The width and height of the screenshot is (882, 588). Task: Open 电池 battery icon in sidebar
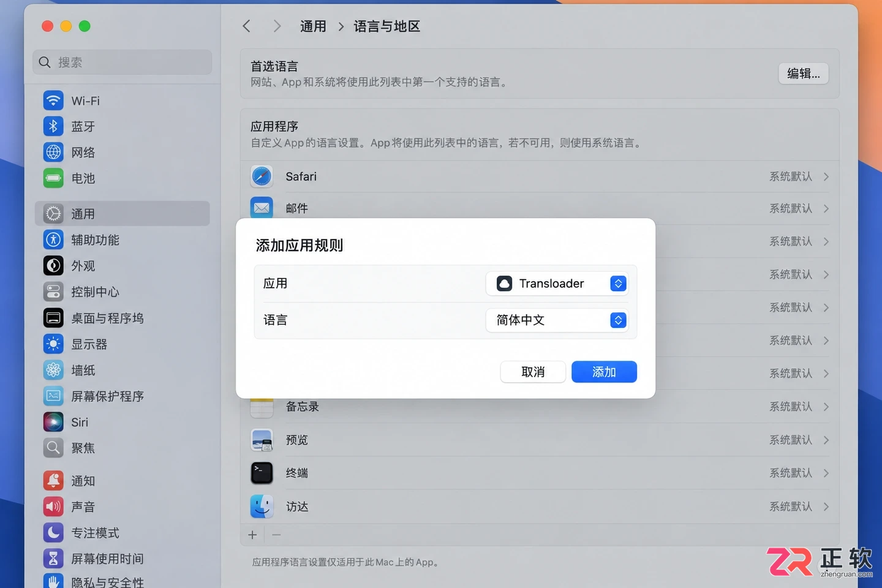(53, 178)
